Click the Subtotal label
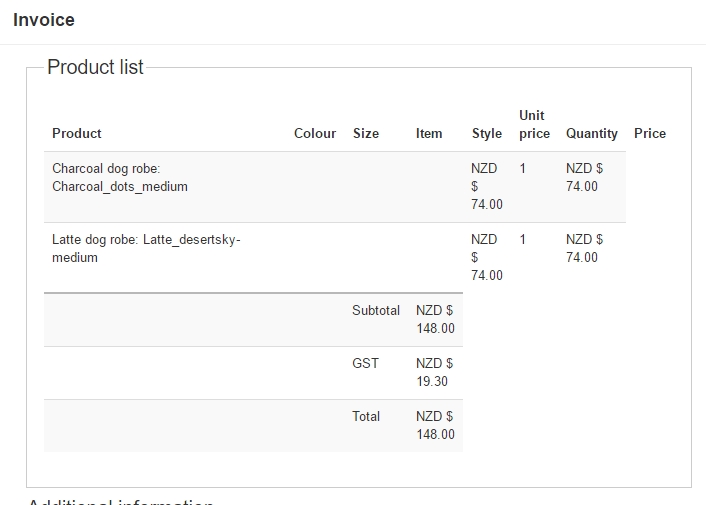Screen dimensions: 706x505 [x=376, y=310]
